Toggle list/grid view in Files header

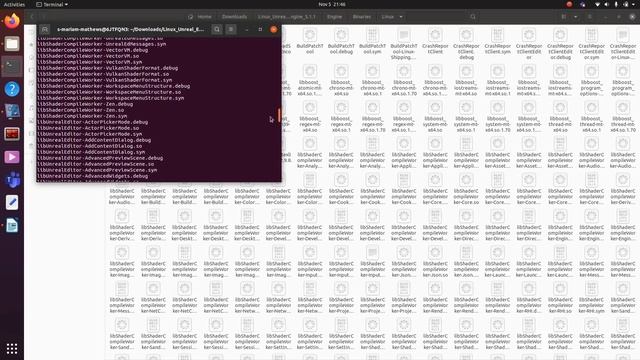(564, 17)
